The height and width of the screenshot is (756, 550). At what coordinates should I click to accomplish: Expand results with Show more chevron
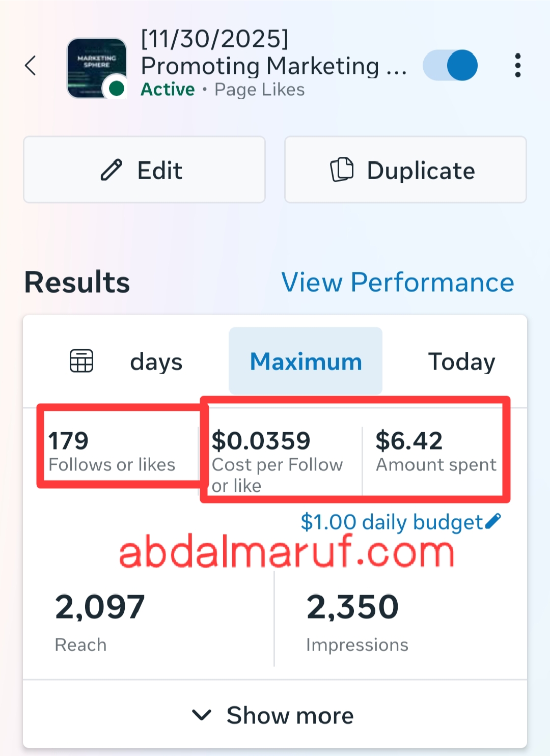(202, 715)
